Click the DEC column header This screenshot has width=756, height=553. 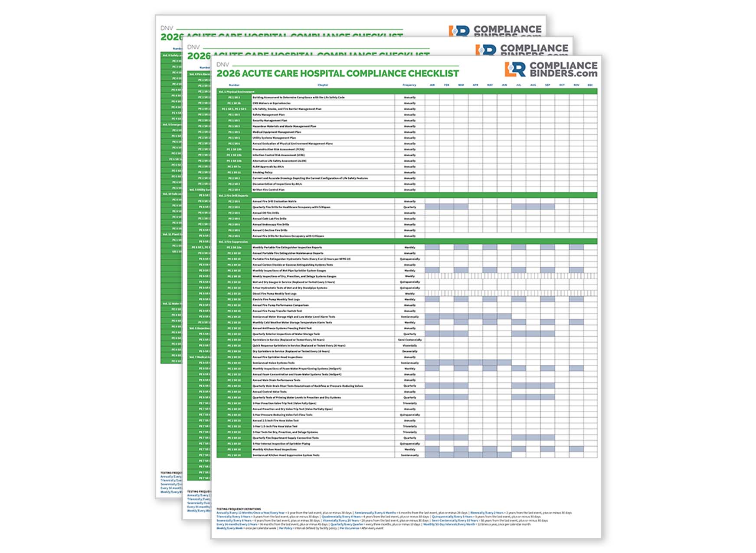(590, 85)
